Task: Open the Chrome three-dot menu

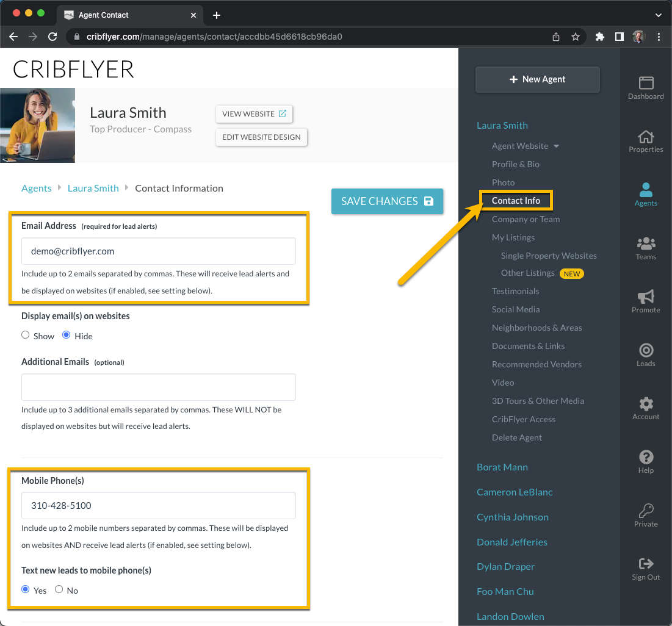Action: pos(659,37)
